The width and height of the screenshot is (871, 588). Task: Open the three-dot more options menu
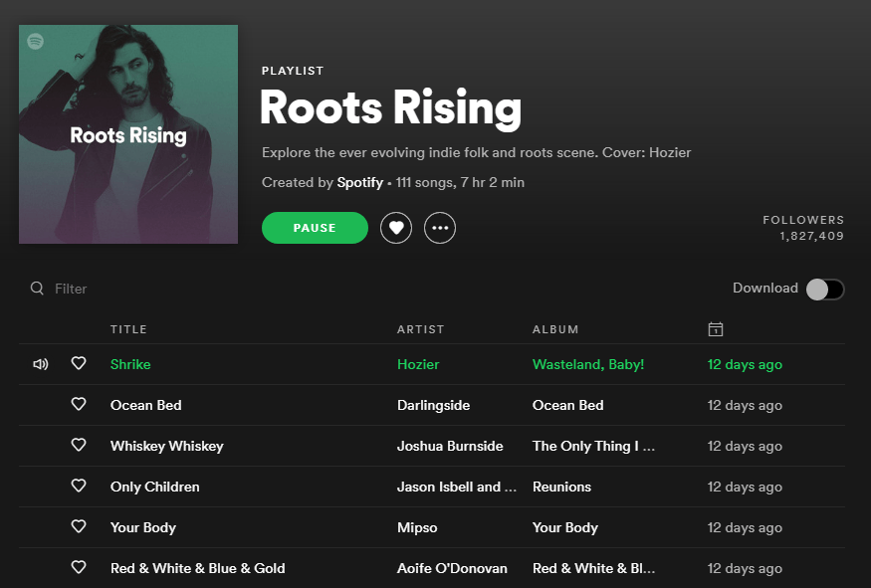[440, 228]
